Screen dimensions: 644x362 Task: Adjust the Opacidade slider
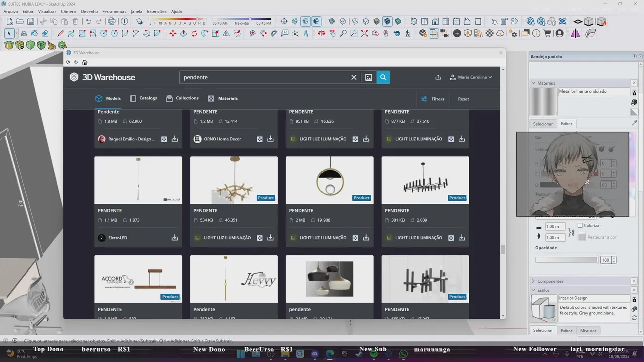(567, 260)
